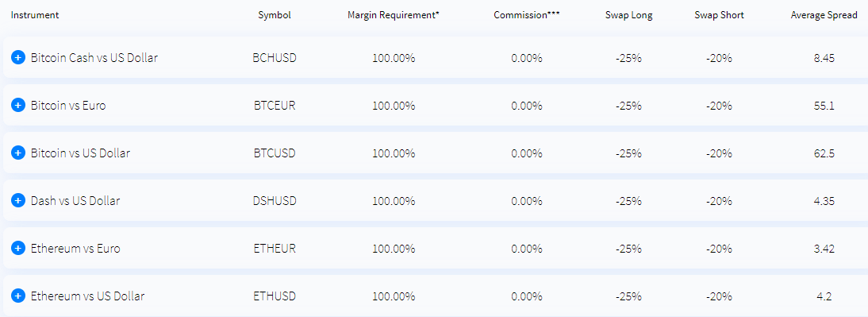The width and height of the screenshot is (868, 317).
Task: Click the BCHUSD symbol
Action: pyautogui.click(x=274, y=58)
